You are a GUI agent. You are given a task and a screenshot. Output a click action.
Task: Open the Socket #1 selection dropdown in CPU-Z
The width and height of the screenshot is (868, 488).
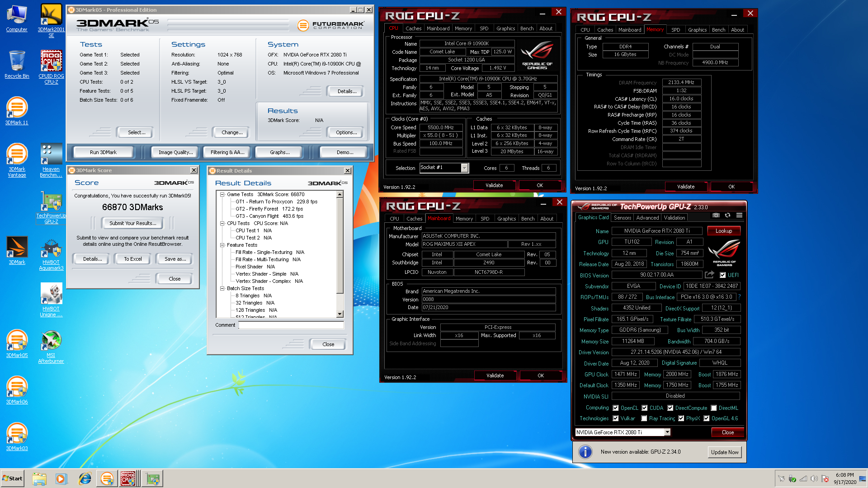coord(464,168)
